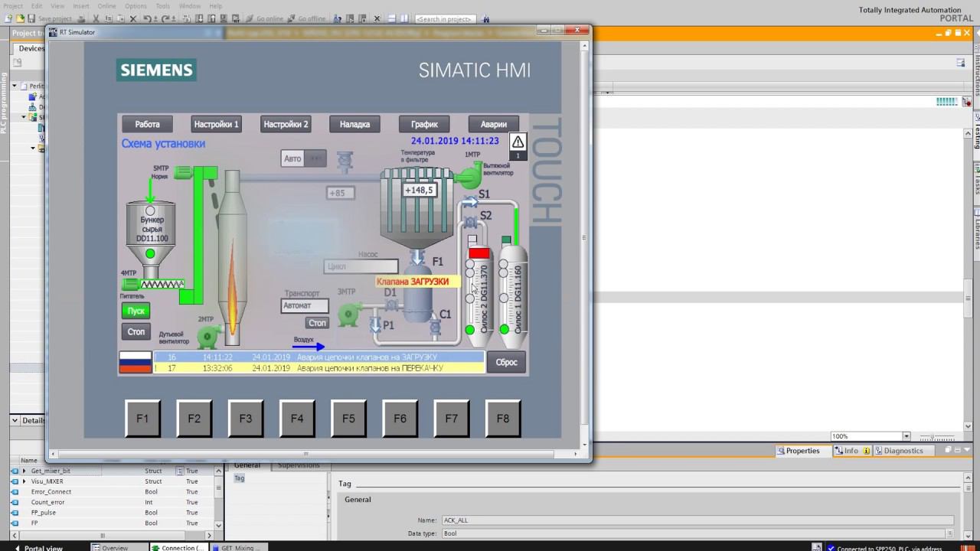
Task: Click green level indicator on Силос 2
Action: 470,330
